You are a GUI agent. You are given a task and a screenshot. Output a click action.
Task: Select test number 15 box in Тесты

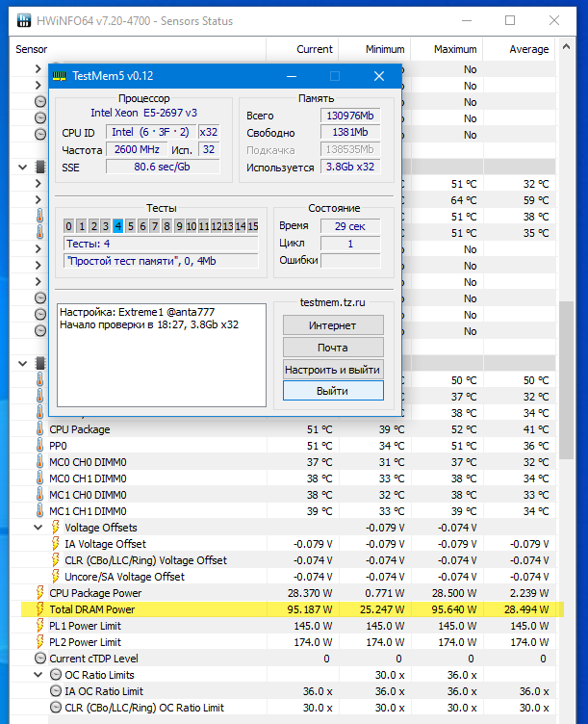click(253, 226)
